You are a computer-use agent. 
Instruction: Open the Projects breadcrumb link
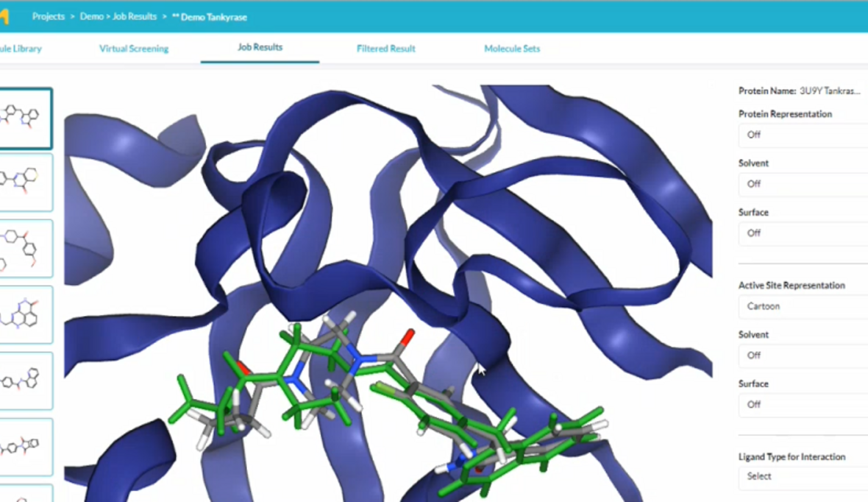tap(49, 16)
